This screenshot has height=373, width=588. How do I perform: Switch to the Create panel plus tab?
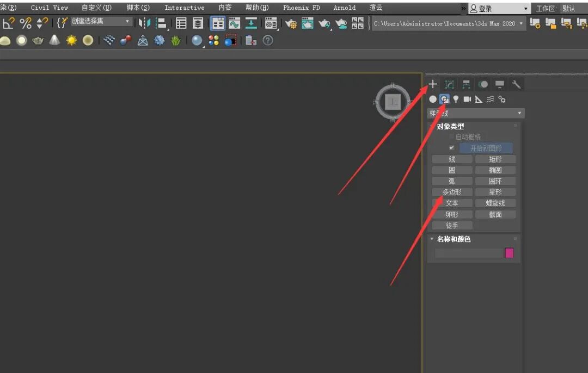click(x=433, y=84)
